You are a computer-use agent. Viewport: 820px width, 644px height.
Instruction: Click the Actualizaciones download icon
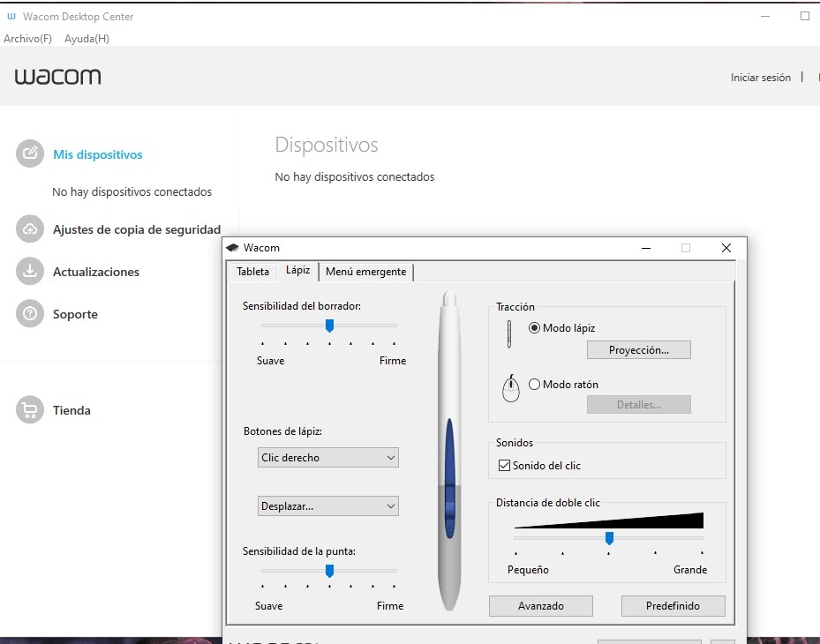(x=30, y=271)
